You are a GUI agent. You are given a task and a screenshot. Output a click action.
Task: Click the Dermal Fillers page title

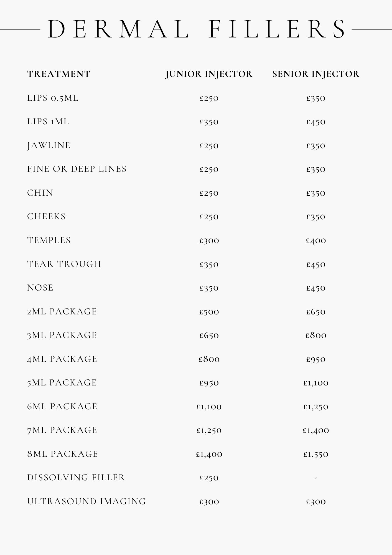coord(196,29)
